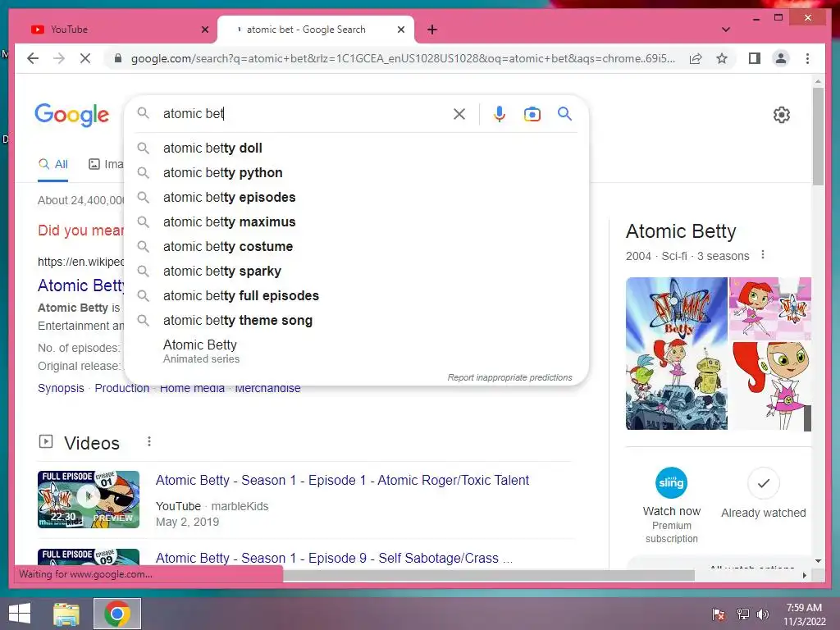Open the large Atomic Betty poster image
Image resolution: width=840 pixels, height=630 pixels.
pos(676,354)
